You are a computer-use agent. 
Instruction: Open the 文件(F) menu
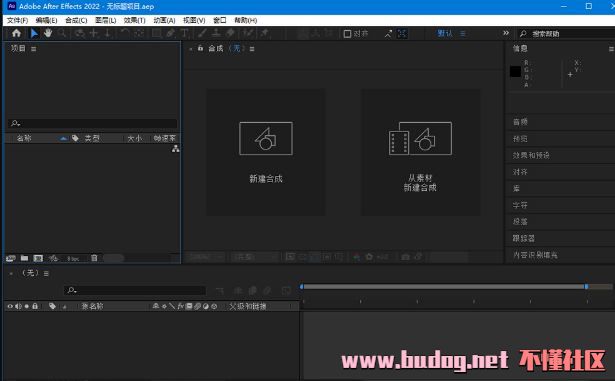17,20
